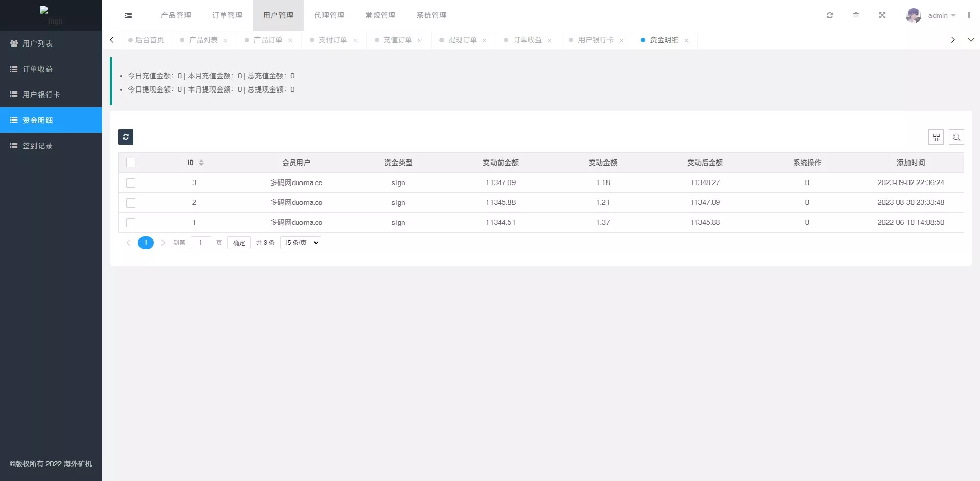
Task: Click the 确定 pagination confirm button
Action: click(239, 243)
